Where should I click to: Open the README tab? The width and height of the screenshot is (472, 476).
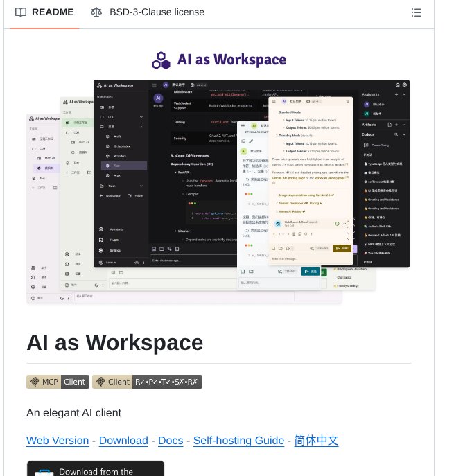click(x=44, y=12)
